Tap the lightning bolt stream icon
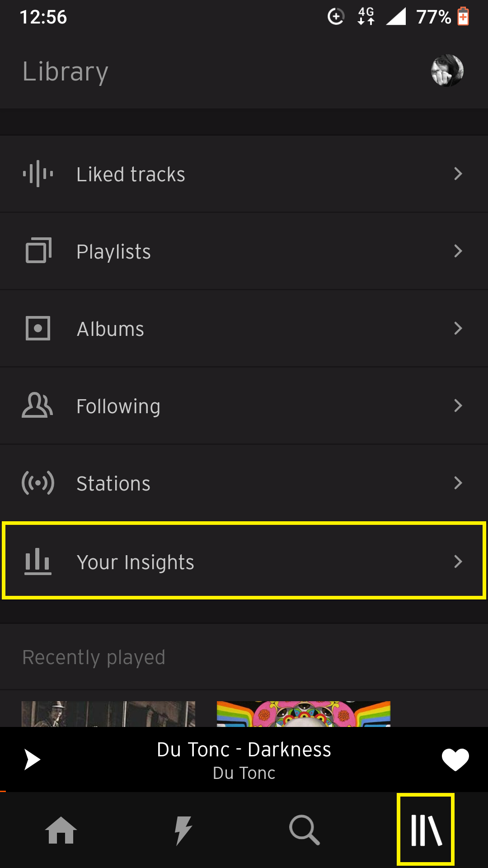488x868 pixels. [x=183, y=830]
